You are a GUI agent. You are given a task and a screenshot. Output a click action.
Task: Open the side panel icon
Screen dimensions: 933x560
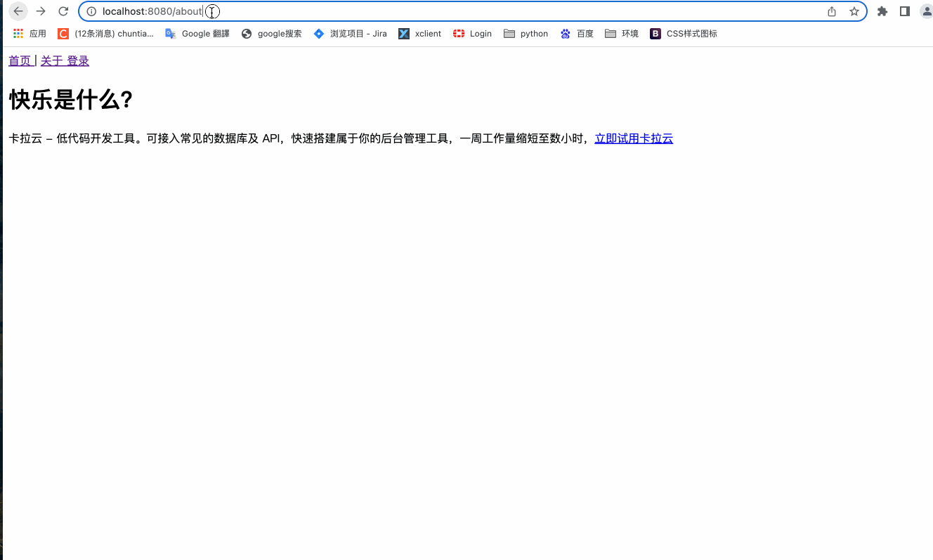pyautogui.click(x=904, y=11)
